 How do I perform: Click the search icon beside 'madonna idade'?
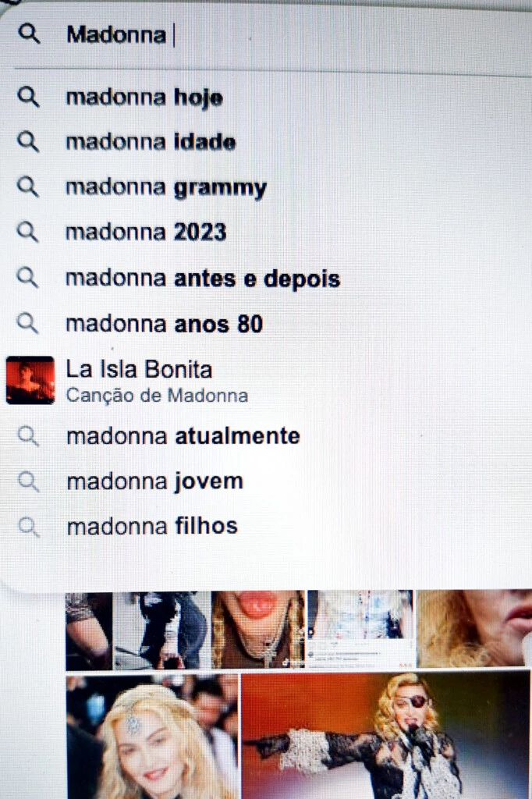point(29,142)
